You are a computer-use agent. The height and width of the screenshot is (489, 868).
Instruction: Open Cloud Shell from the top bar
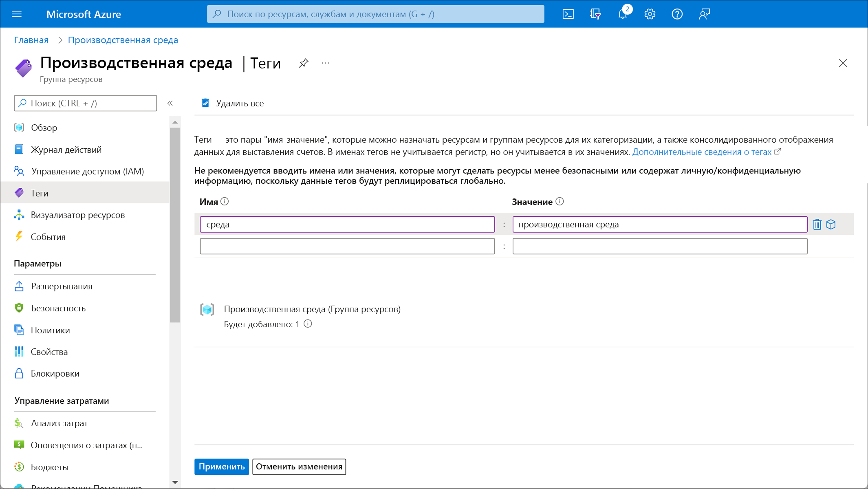568,14
